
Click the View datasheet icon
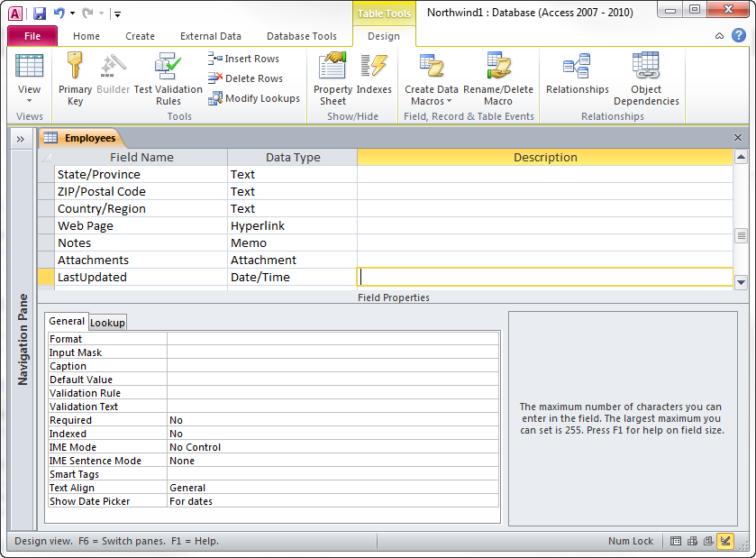click(x=30, y=66)
